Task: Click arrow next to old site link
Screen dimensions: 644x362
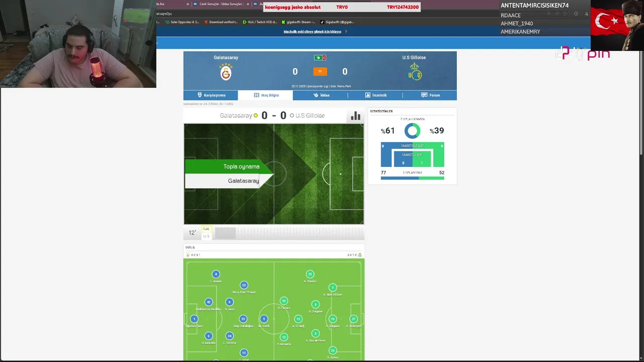Action: [x=346, y=31]
